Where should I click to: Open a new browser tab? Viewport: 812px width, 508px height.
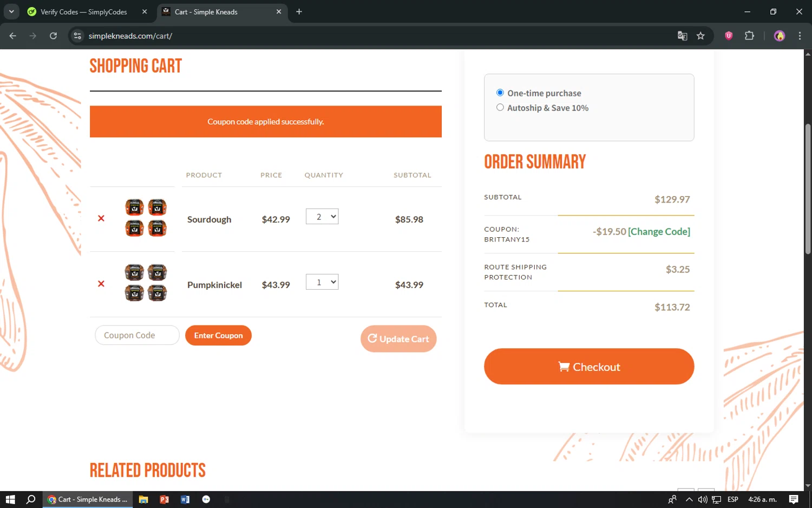click(299, 12)
